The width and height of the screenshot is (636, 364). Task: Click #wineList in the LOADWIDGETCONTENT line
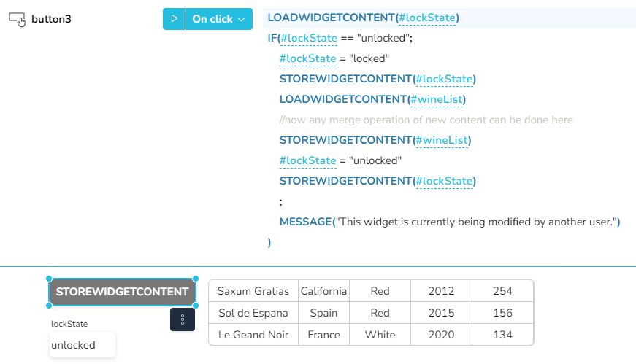tap(437, 99)
